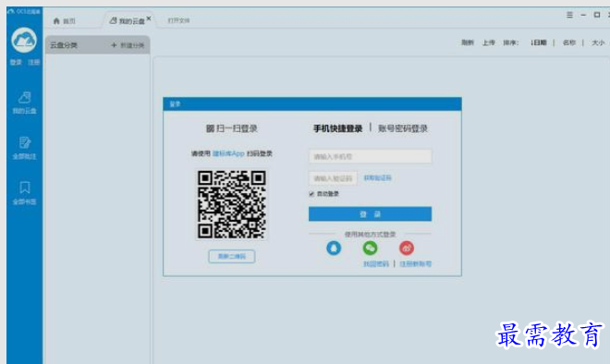This screenshot has height=364, width=610.
Task: Click 注册 under the sidebar avatar
Action: coord(34,62)
